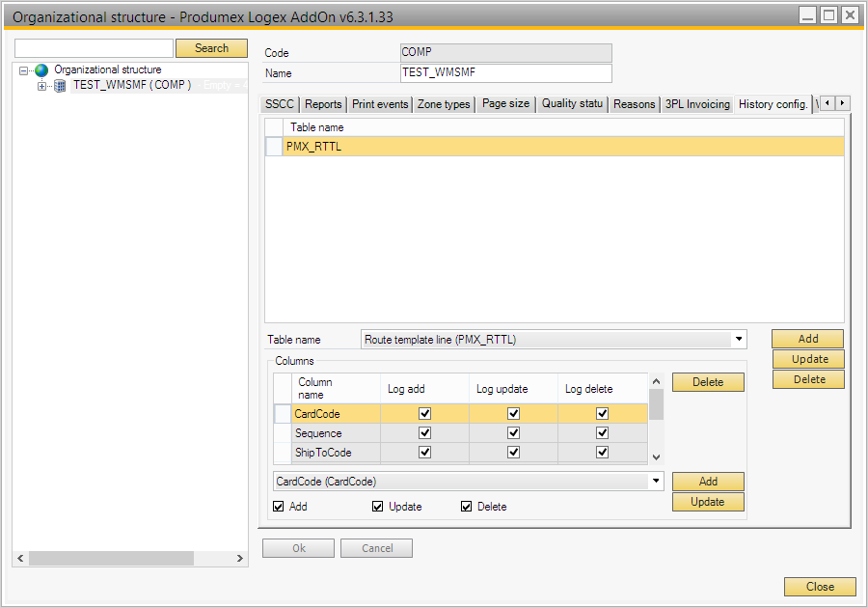
Task: Click the Search button
Action: click(211, 48)
